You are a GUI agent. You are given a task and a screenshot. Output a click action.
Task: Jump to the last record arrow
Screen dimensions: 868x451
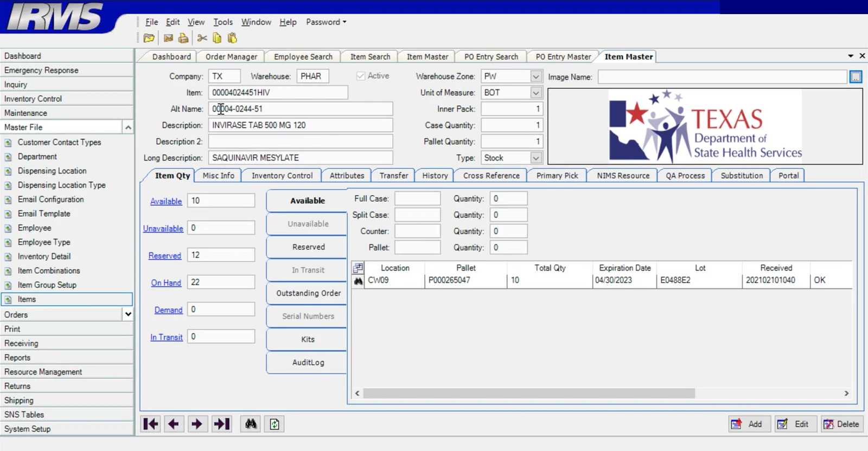click(x=221, y=424)
